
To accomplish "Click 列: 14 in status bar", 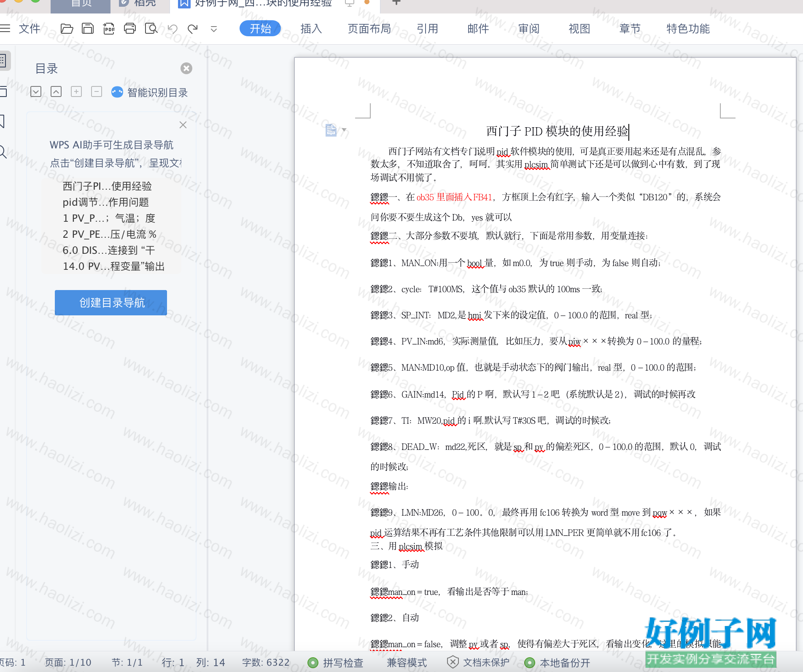I will pos(210,662).
